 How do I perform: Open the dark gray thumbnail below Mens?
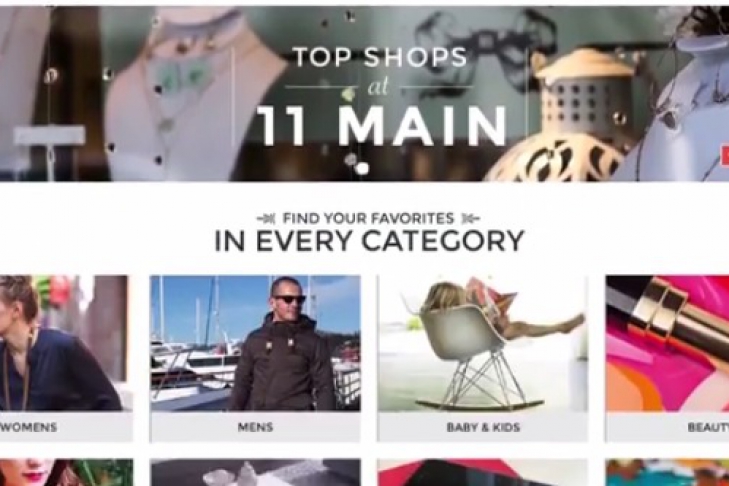click(x=255, y=473)
